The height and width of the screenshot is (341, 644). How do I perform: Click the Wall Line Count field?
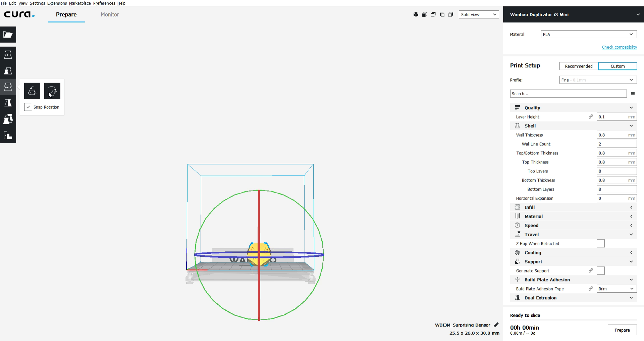(x=616, y=144)
